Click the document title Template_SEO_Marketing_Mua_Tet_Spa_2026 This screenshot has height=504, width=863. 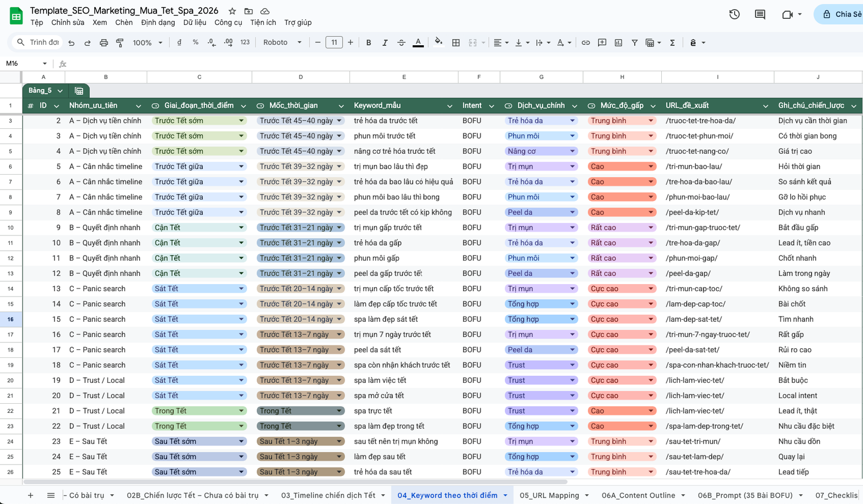click(124, 11)
